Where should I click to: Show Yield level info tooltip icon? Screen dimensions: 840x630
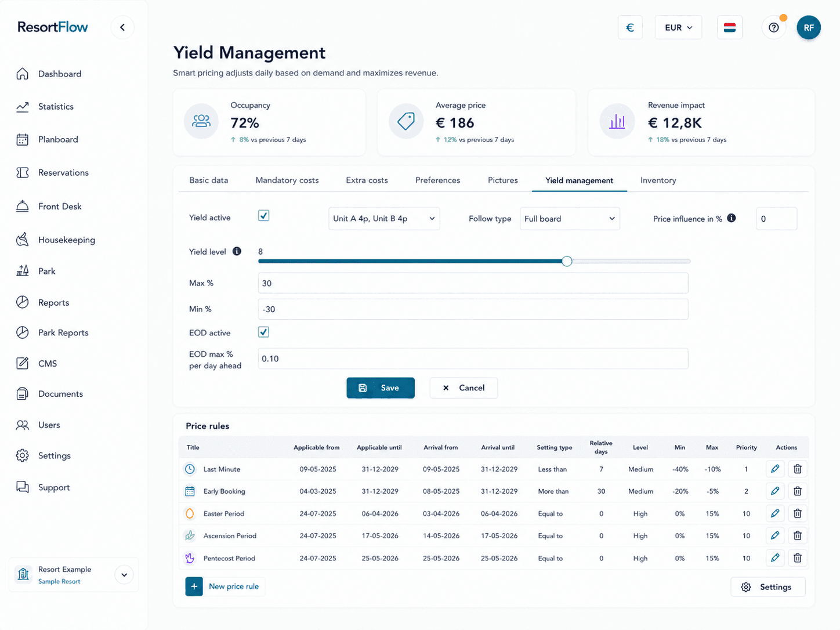(237, 251)
